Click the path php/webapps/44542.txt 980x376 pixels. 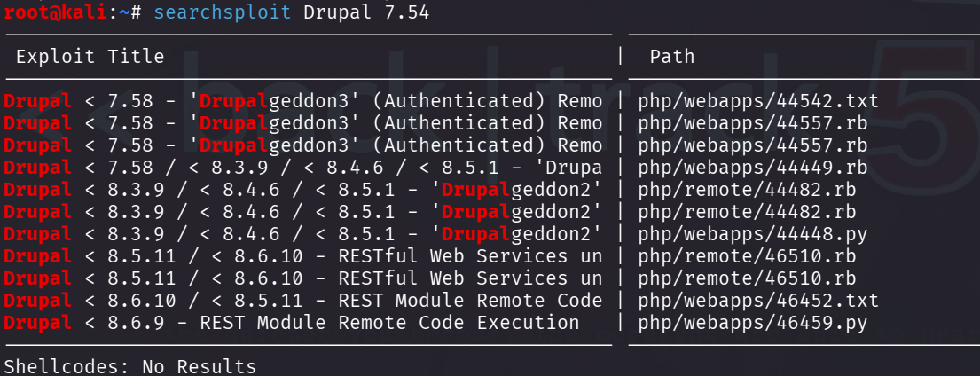coord(758,101)
